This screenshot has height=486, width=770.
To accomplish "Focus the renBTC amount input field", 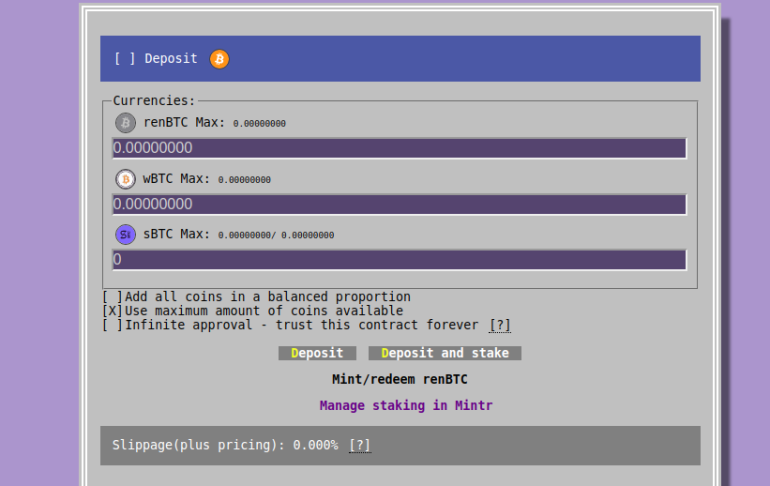I will [x=399, y=148].
